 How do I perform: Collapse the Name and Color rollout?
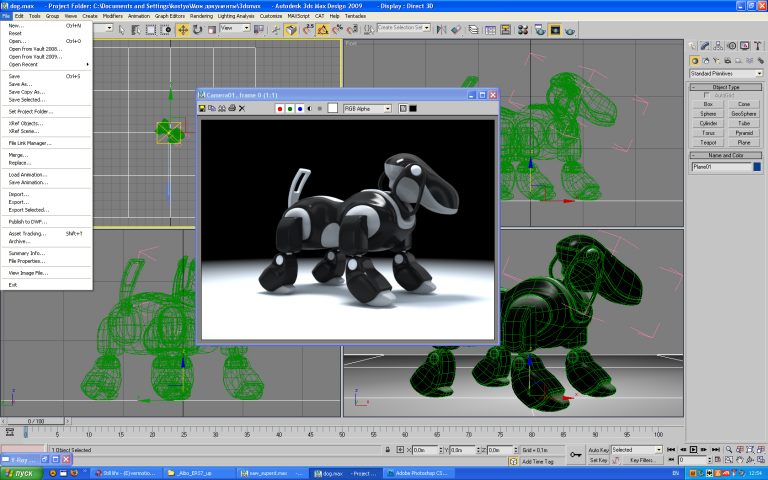pyautogui.click(x=726, y=155)
